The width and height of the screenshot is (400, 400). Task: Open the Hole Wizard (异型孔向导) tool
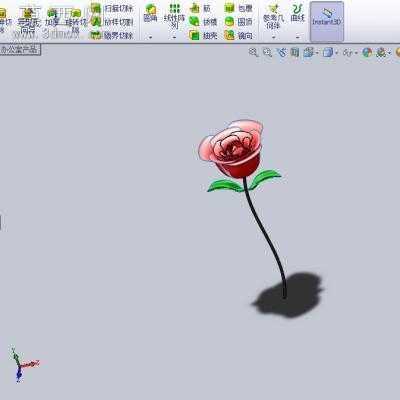point(28,21)
